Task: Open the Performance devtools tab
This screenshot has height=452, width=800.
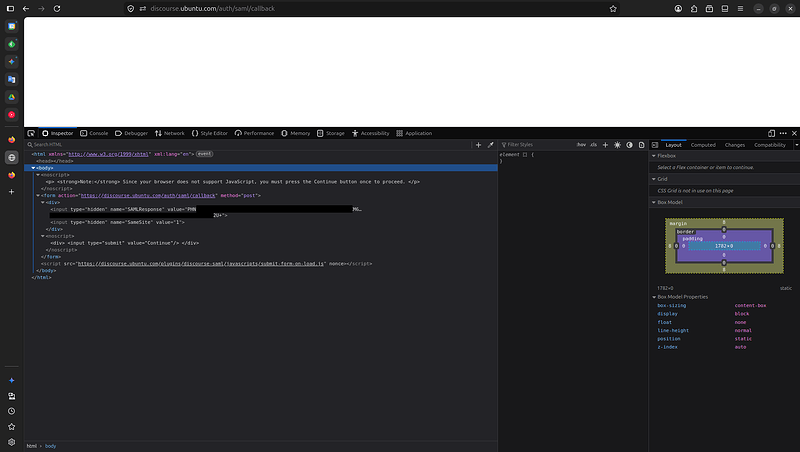Action: [x=254, y=133]
